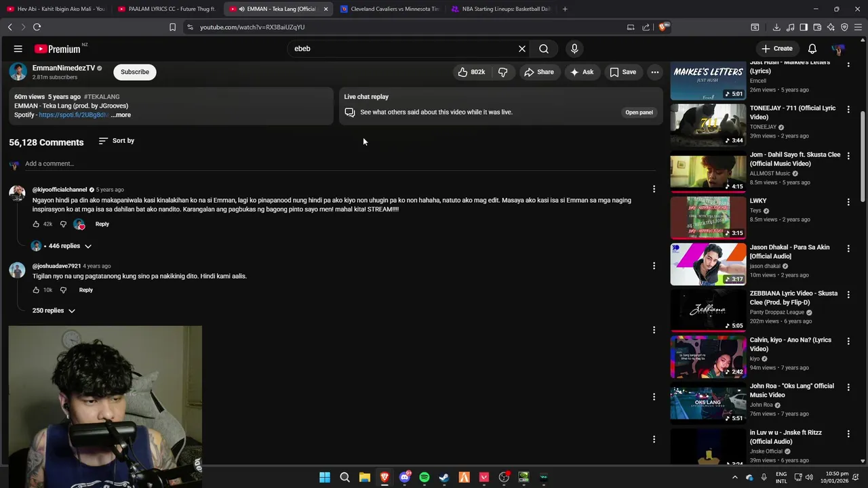The width and height of the screenshot is (868, 488).
Task: Go back in browser history
Action: [9, 27]
